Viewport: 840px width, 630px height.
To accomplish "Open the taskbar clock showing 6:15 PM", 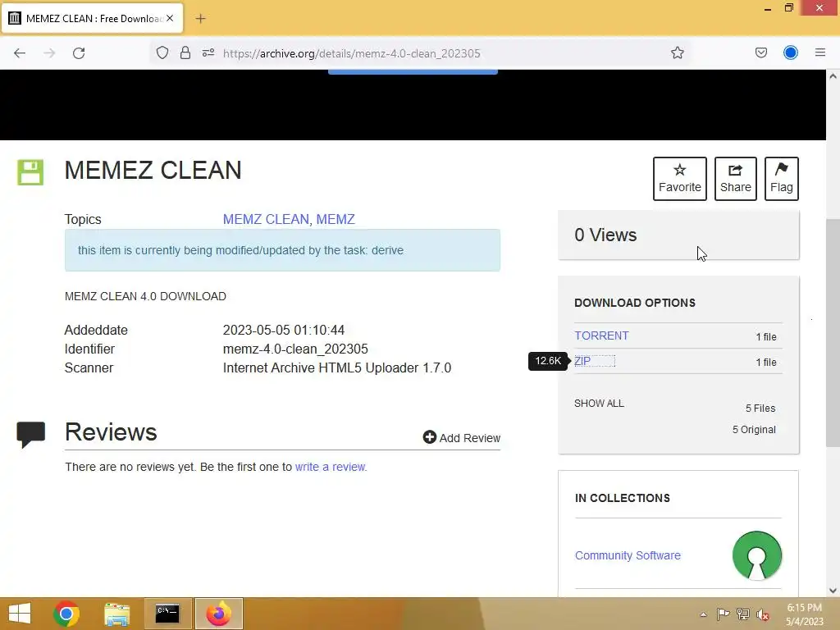I will click(x=804, y=614).
